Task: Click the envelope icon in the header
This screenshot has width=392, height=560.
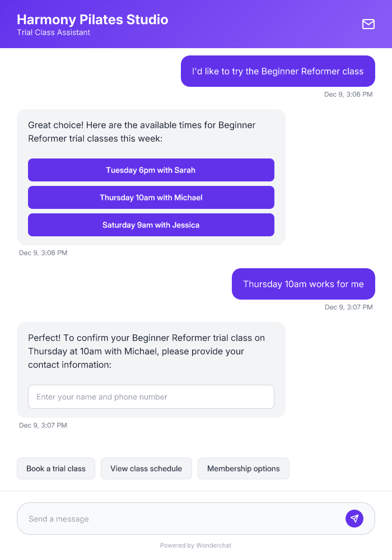Action: pyautogui.click(x=368, y=24)
